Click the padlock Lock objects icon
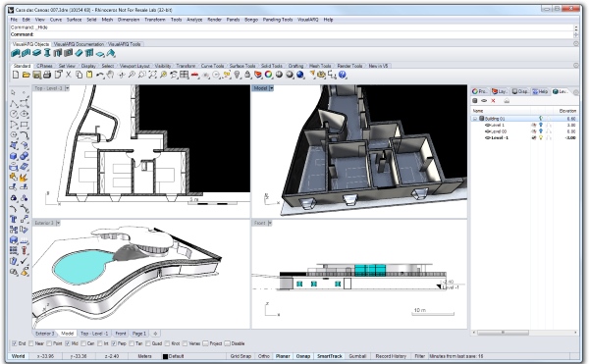Screen dimensions: 589x364 click(247, 75)
